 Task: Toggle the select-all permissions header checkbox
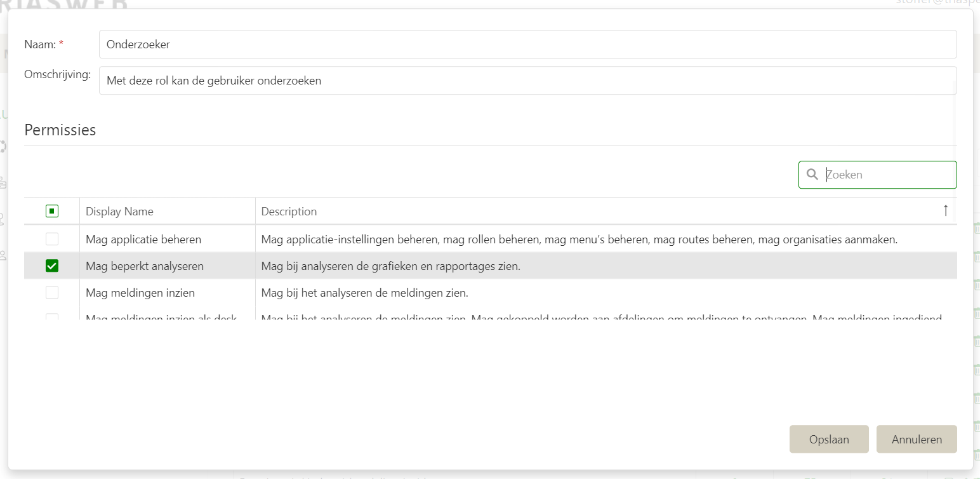[52, 211]
